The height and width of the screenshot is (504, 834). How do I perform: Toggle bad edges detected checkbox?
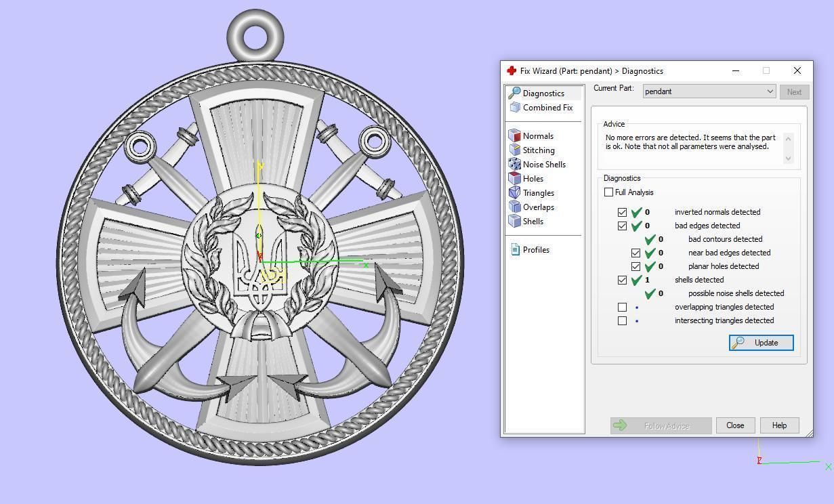click(x=622, y=226)
